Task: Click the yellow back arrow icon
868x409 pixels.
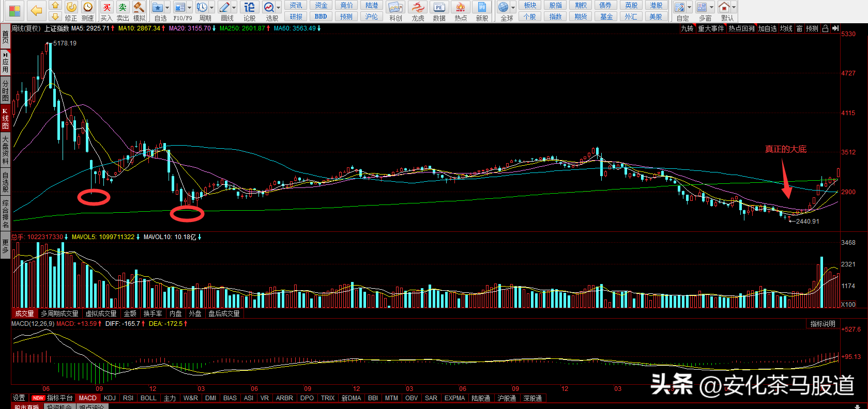Action: tap(36, 10)
